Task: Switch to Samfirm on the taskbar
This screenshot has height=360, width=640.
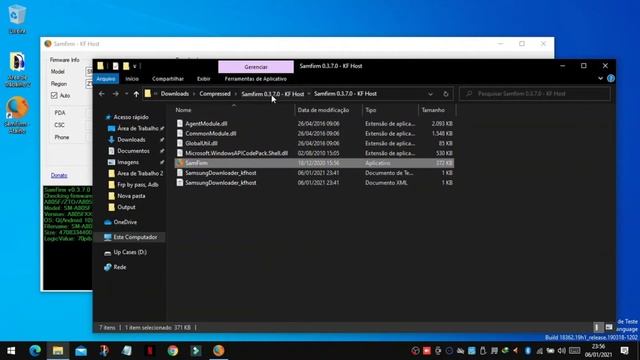Action: coord(218,351)
